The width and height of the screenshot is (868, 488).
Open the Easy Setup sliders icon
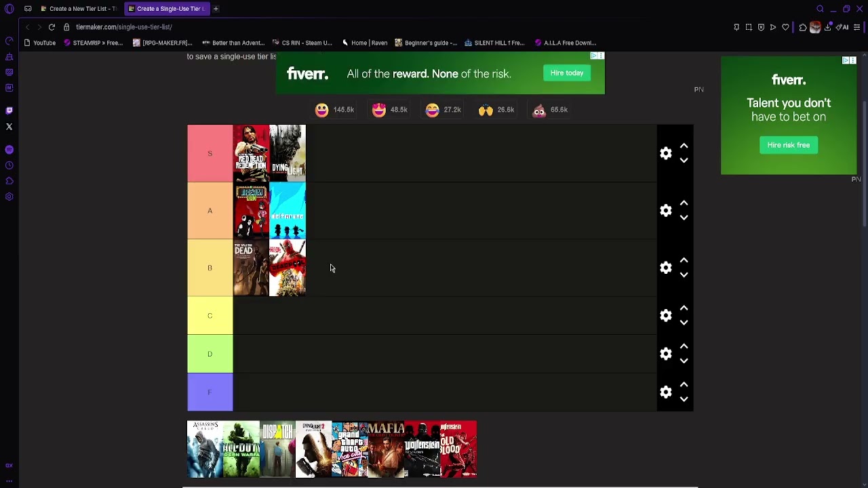click(x=857, y=27)
